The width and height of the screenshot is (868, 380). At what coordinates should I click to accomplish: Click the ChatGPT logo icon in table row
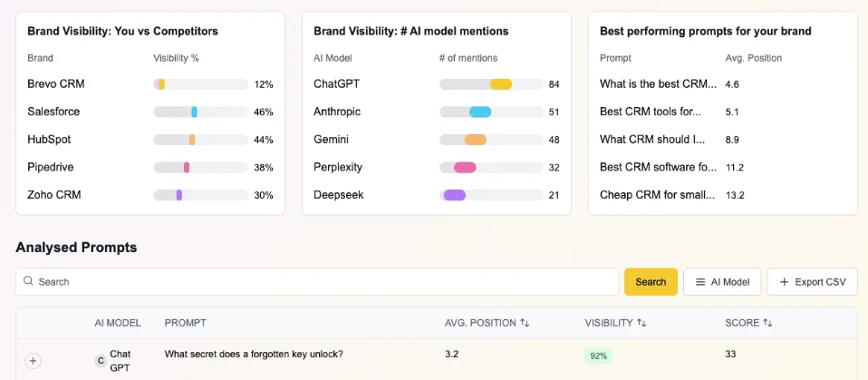pyautogui.click(x=101, y=361)
